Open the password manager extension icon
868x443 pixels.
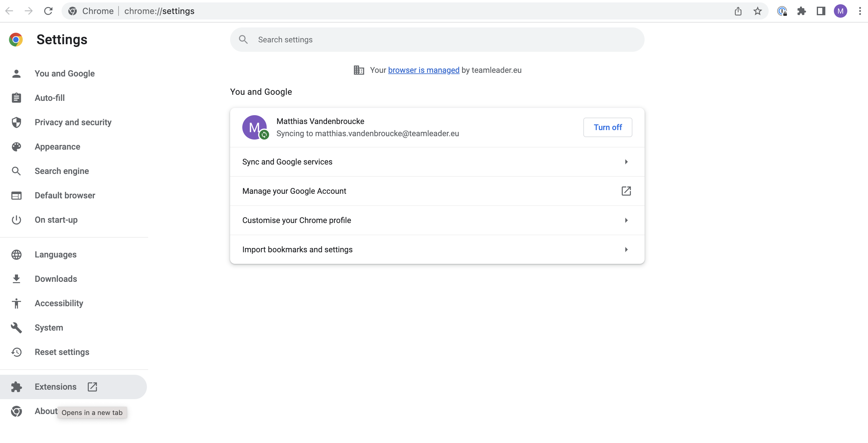coord(782,11)
